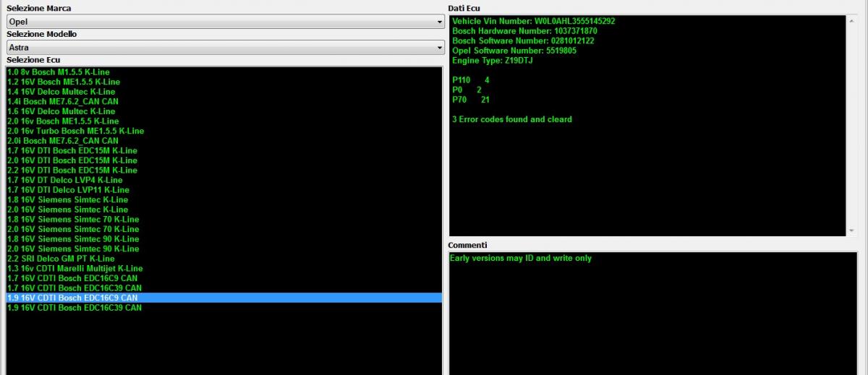Click the comment Early versions may ID and write only
The image size is (868, 375).
521,258
